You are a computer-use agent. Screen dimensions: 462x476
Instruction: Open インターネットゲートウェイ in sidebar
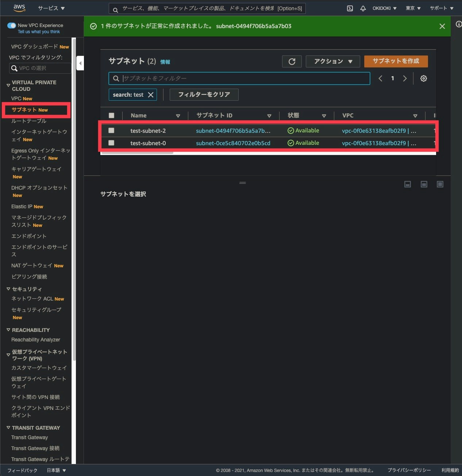tap(39, 135)
